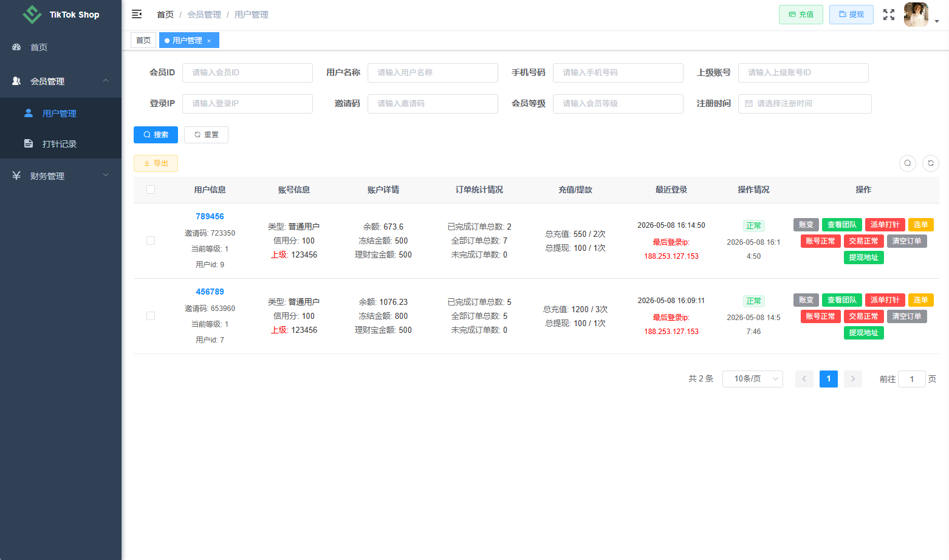
Task: Focus the 会员ID input field
Action: [x=247, y=73]
